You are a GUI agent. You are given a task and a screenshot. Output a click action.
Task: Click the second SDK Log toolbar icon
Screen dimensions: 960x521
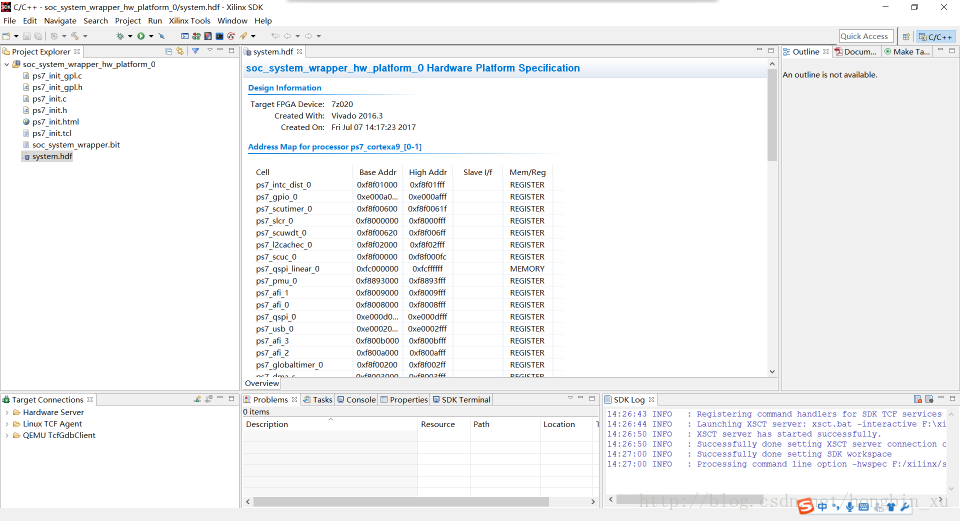point(929,399)
